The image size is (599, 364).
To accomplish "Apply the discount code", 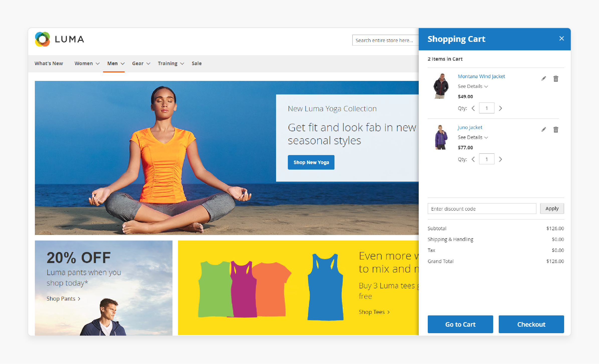I will (x=552, y=209).
